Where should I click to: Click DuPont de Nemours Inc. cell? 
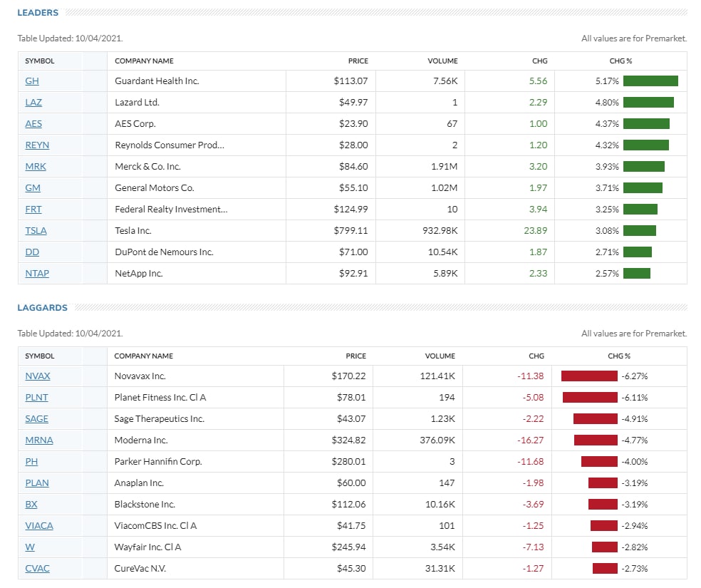tap(164, 252)
